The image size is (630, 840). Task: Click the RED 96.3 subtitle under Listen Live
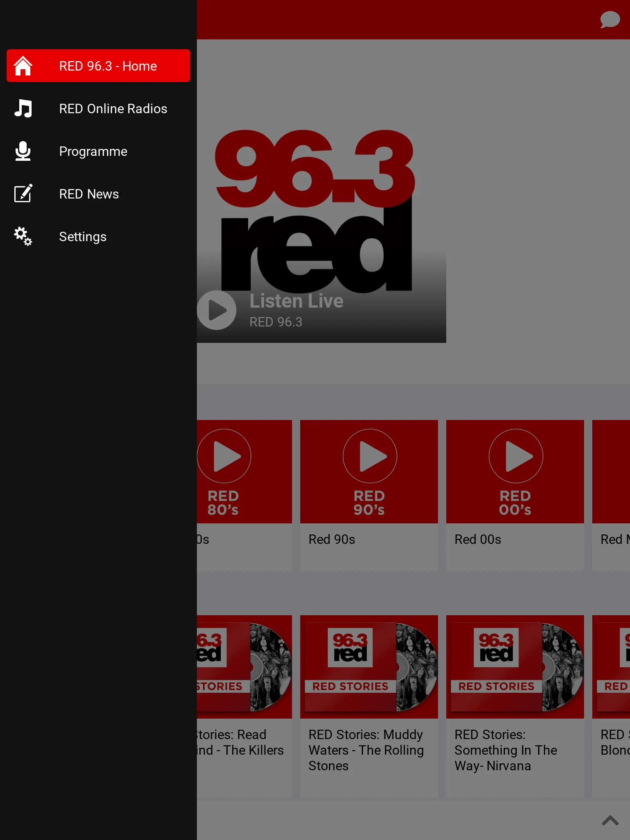(x=276, y=322)
